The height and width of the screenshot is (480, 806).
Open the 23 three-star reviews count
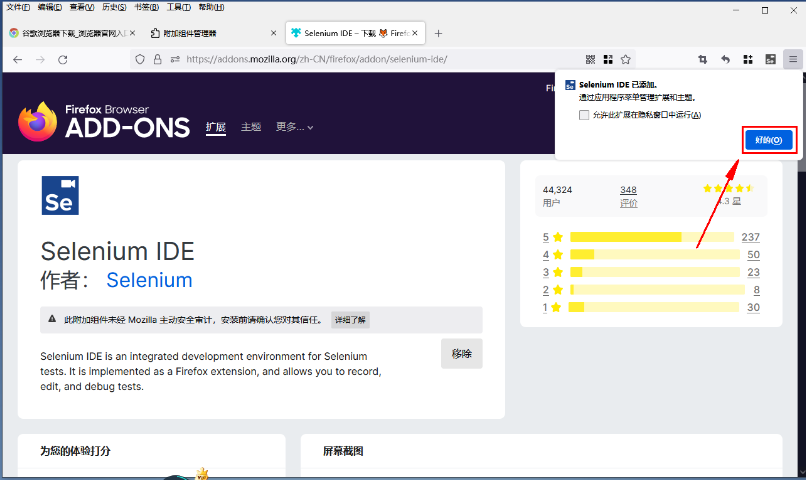click(x=754, y=272)
